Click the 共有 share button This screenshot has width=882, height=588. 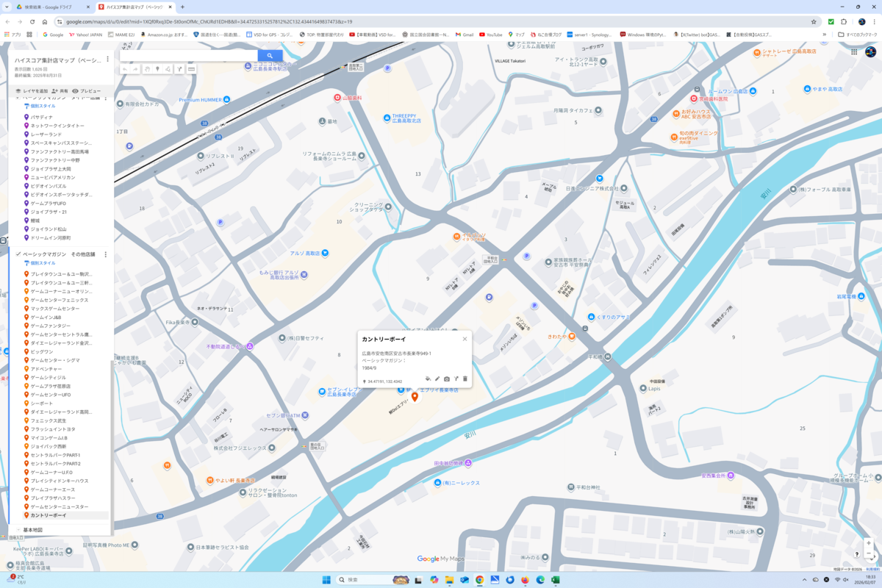60,90
